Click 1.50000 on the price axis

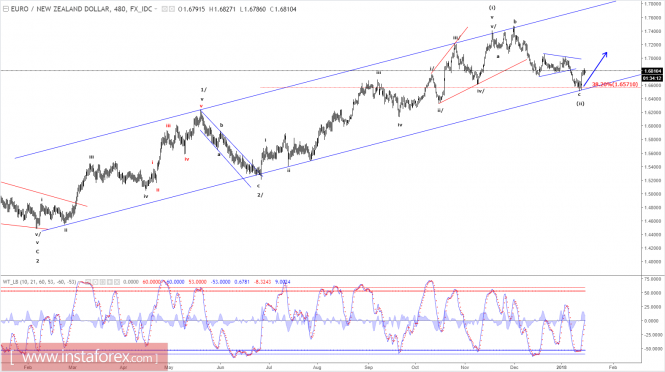pyautogui.click(x=654, y=194)
